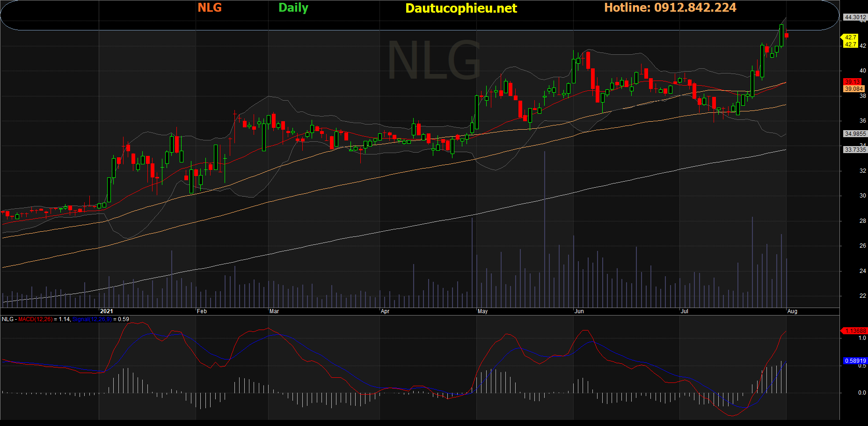The width and height of the screenshot is (868, 426).
Task: Select the 34.9855 lower band price tag
Action: 854,134
